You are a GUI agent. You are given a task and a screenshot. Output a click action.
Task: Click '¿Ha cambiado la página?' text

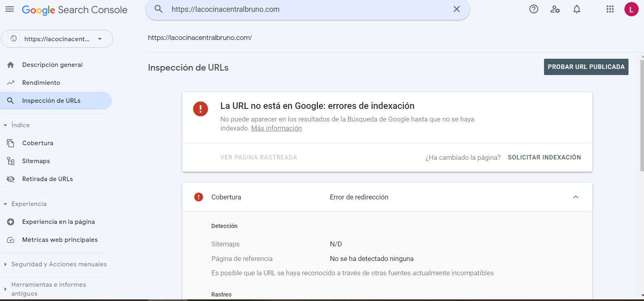click(463, 157)
